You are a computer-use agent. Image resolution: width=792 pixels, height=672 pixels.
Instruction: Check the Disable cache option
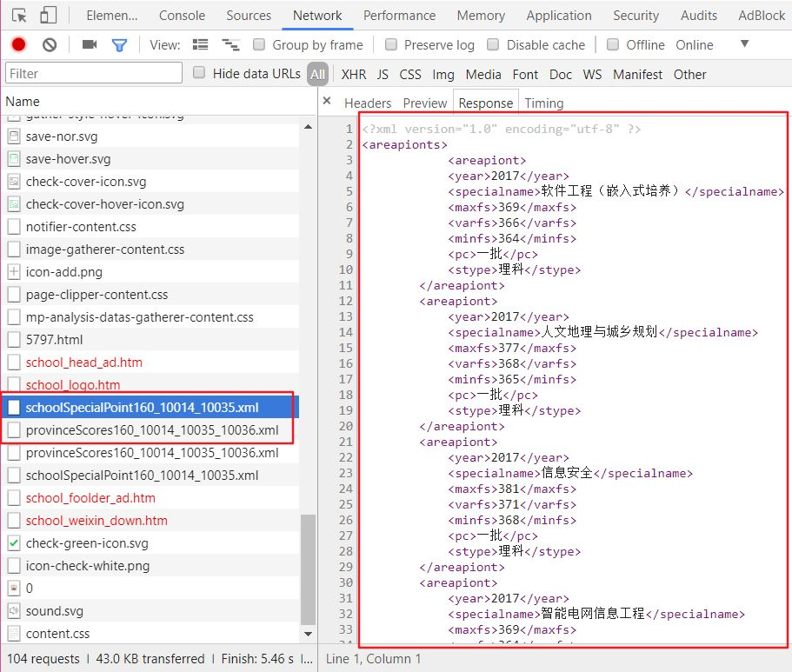point(493,44)
